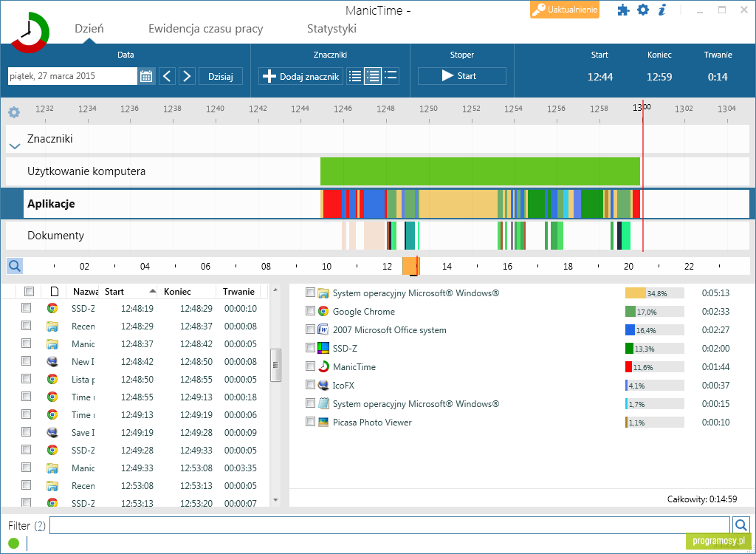Click the list vertical scrollbar thumb
Screen dimensions: 756x554
tap(275, 365)
